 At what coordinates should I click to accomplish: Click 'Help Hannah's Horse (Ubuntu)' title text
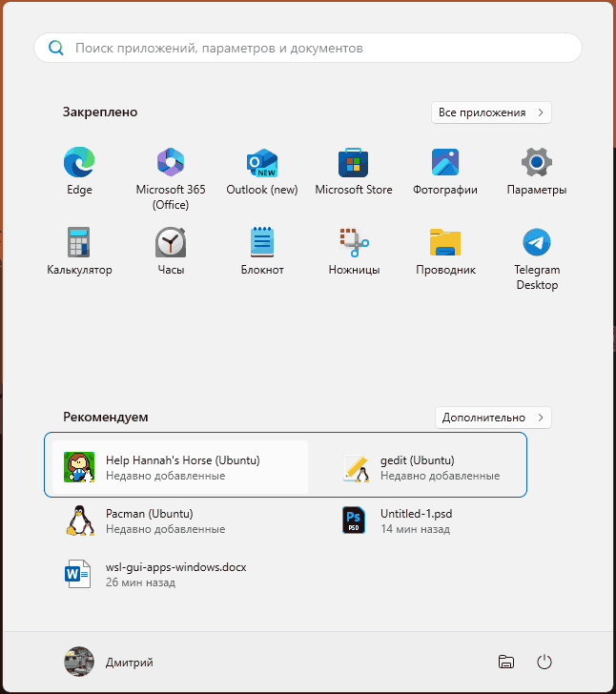click(183, 460)
